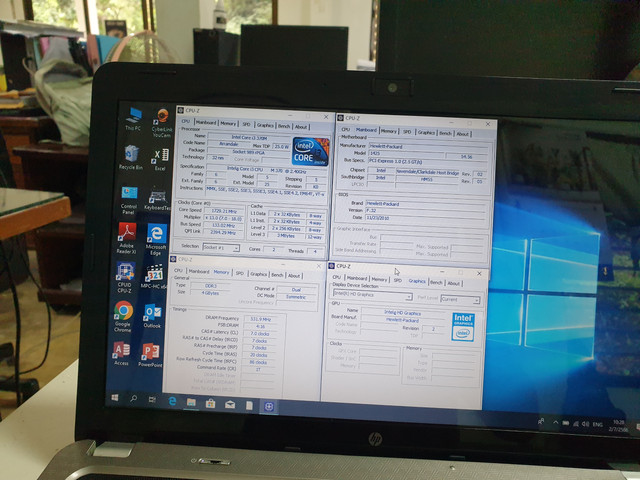This screenshot has width=640, height=480.
Task: Open the MPC-HC x64 desktop shortcut
Action: coord(154,277)
